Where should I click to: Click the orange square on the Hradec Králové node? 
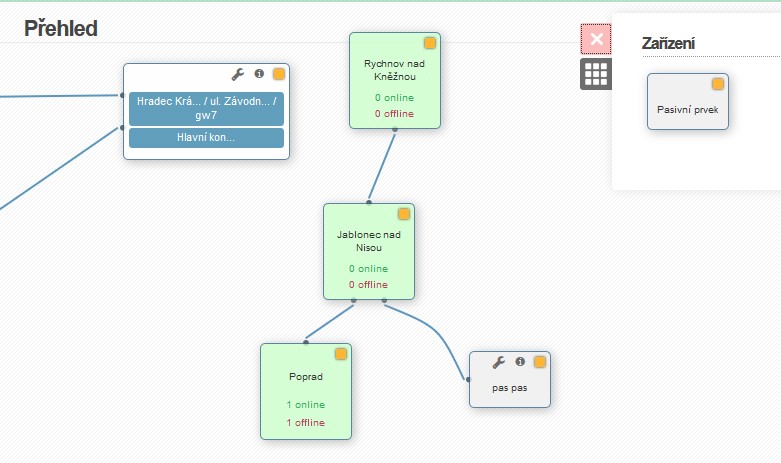279,74
